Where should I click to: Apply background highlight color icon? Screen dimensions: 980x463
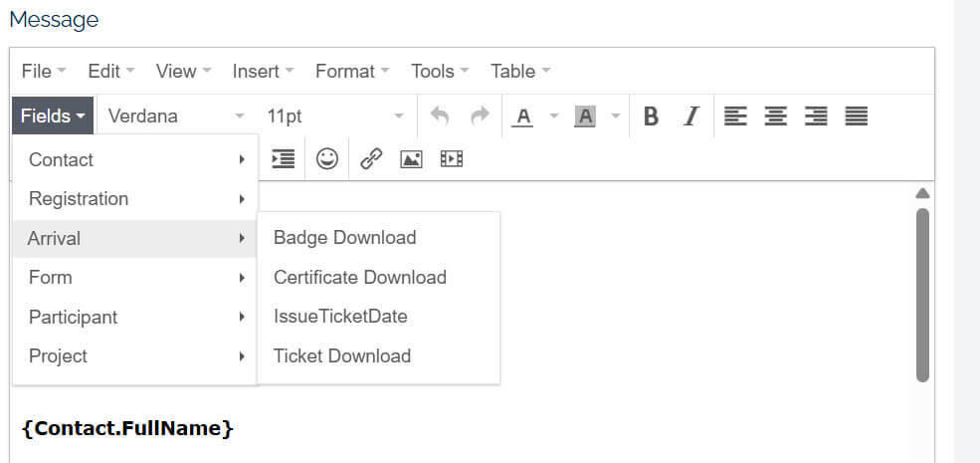[x=585, y=116]
